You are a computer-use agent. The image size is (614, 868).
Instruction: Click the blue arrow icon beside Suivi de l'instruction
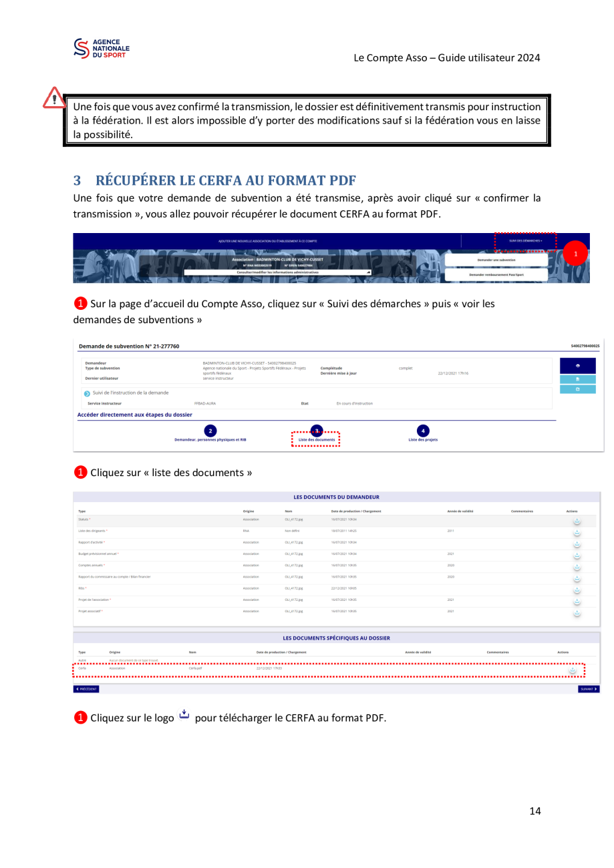tap(87, 393)
